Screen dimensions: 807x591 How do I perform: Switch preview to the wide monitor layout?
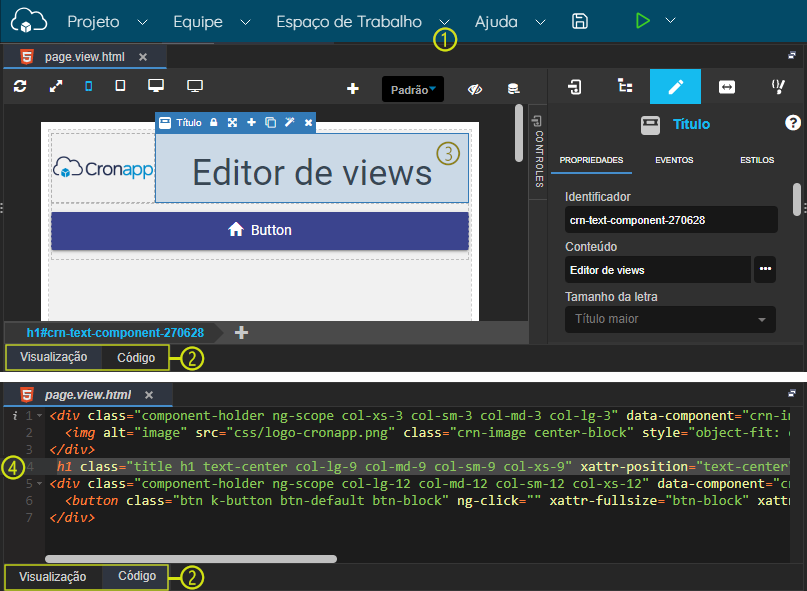[195, 85]
